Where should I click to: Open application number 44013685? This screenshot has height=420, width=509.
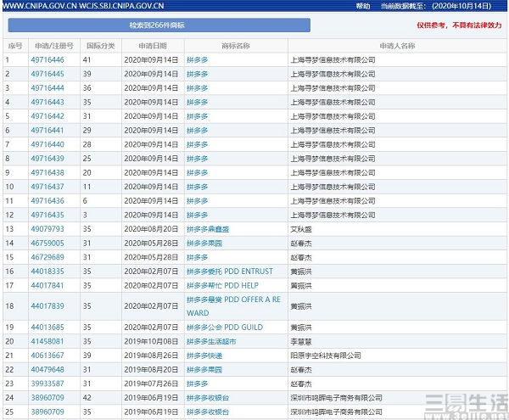48,328
